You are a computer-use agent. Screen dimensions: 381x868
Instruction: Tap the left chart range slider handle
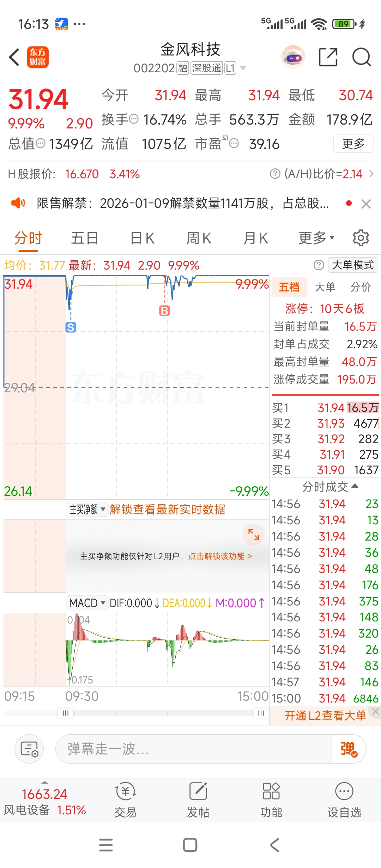66,713
